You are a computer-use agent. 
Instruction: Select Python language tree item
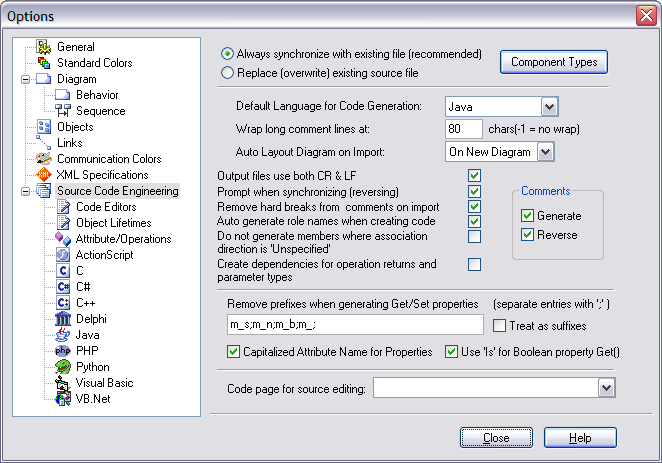click(92, 367)
